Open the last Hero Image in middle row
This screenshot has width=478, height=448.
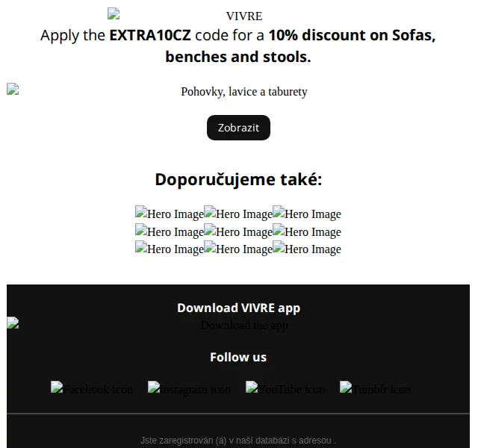coord(307,231)
